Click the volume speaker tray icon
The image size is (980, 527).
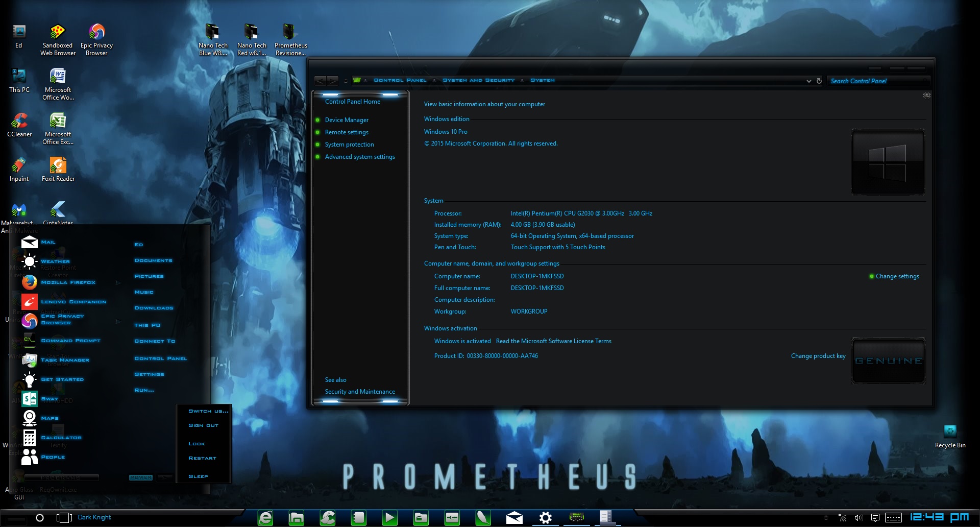[858, 517]
